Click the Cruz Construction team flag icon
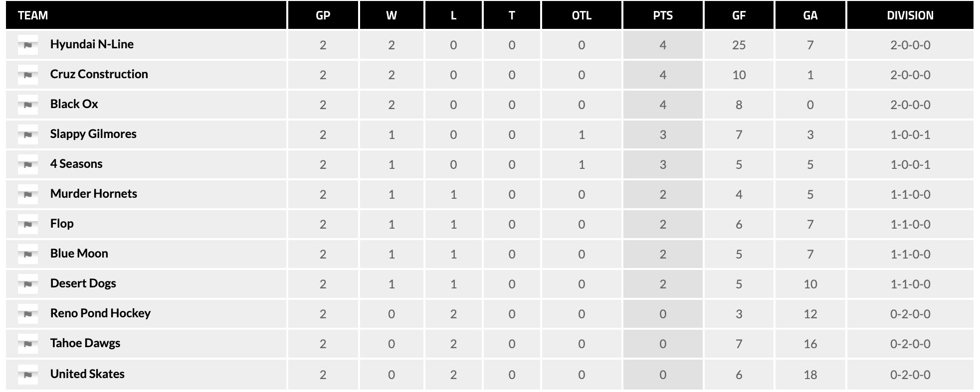The width and height of the screenshot is (980, 392). point(28,75)
